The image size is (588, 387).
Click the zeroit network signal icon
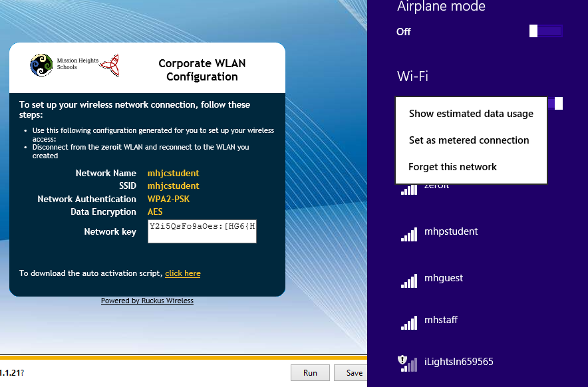(408, 190)
